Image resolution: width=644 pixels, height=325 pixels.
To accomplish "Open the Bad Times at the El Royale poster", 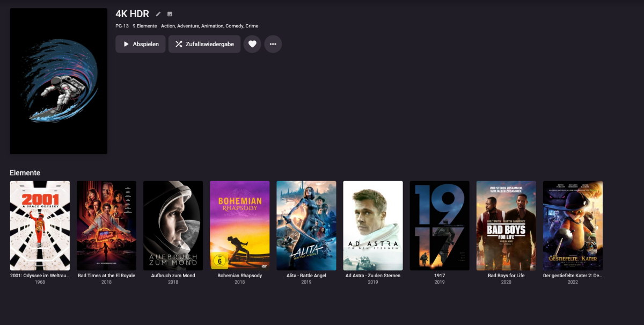I will coord(106,226).
